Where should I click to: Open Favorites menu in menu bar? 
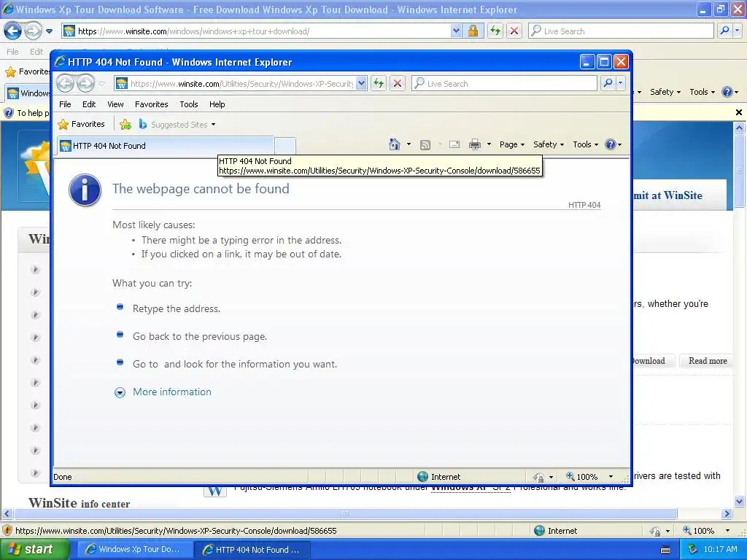152,104
